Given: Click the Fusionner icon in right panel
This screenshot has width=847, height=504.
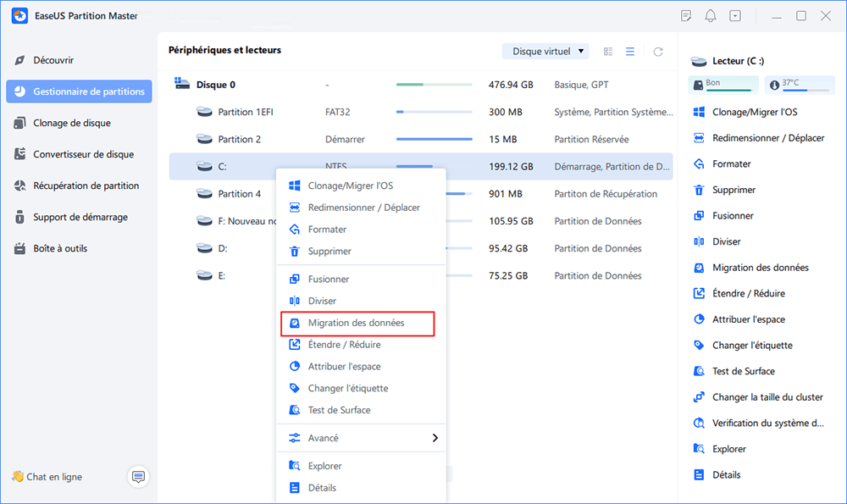Looking at the screenshot, I should [699, 215].
